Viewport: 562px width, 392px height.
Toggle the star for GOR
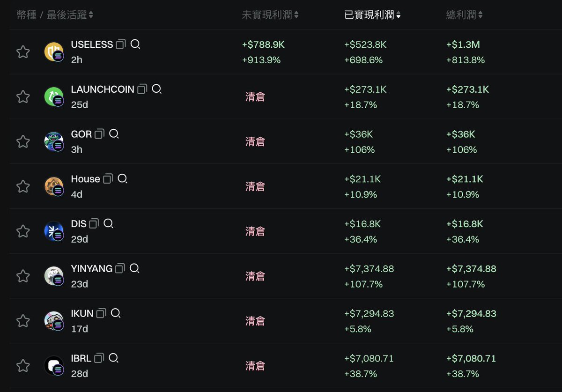[x=23, y=141]
